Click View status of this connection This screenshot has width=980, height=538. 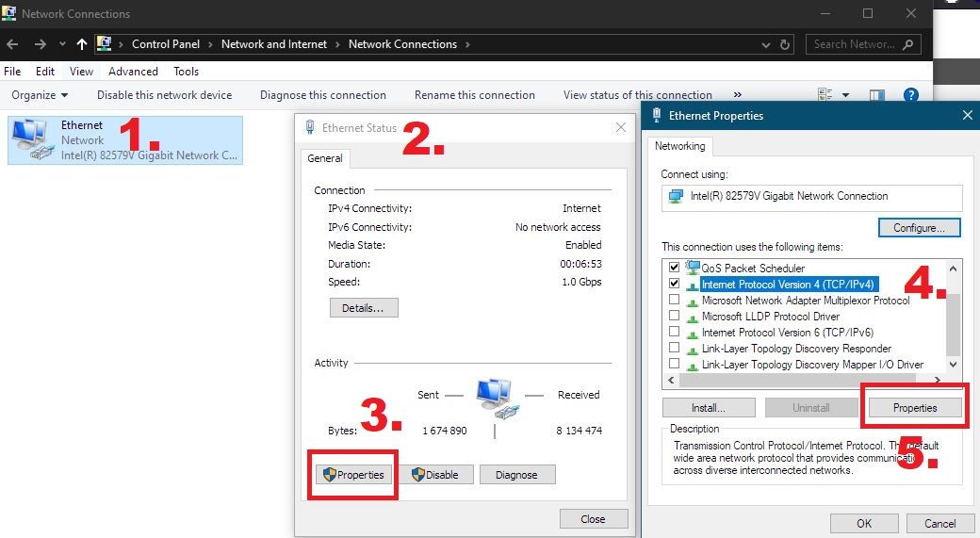638,95
